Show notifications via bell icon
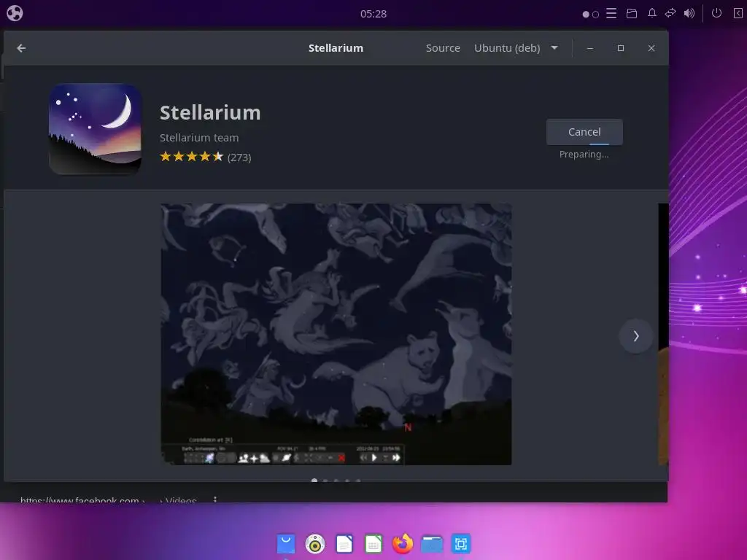This screenshot has width=747, height=560. tap(651, 13)
